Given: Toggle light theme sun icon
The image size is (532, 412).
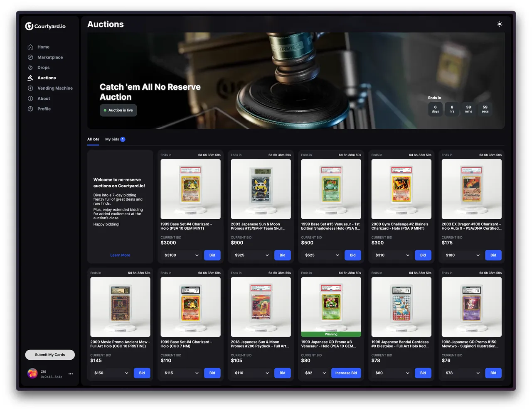Looking at the screenshot, I should click(500, 24).
